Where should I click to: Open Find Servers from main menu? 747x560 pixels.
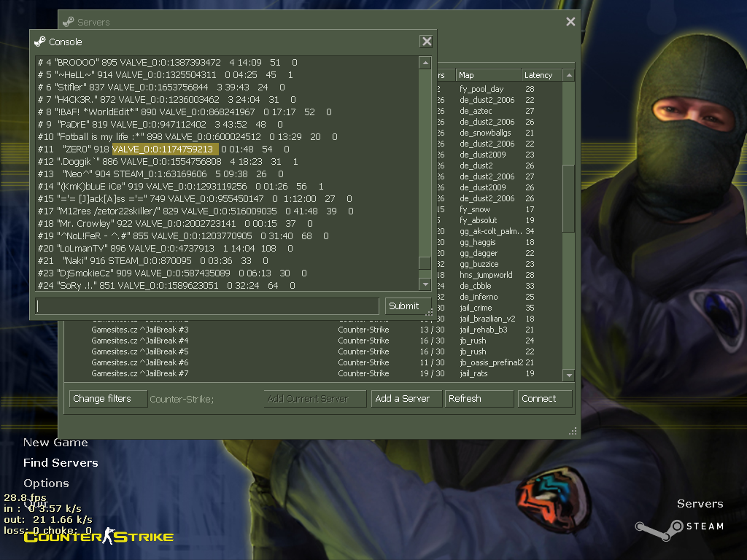click(x=61, y=463)
